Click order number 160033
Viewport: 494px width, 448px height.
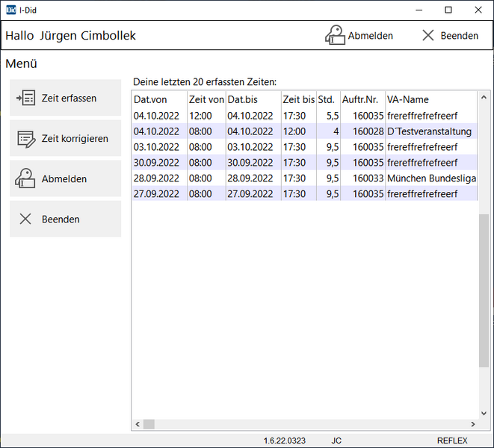click(368, 178)
